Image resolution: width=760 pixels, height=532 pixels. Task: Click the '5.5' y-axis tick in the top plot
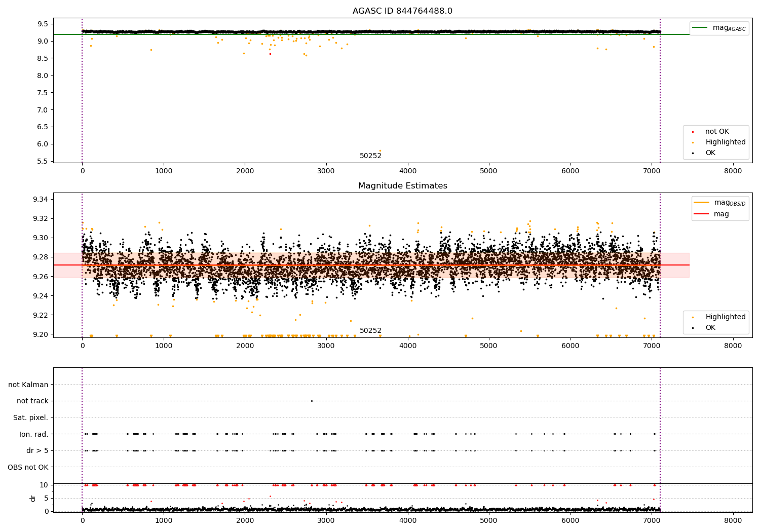pyautogui.click(x=43, y=161)
